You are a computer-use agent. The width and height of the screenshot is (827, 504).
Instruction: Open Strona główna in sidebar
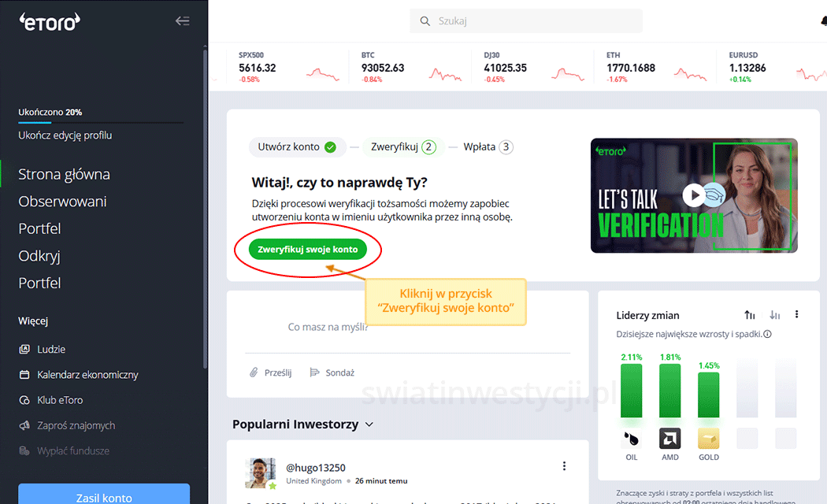(64, 174)
